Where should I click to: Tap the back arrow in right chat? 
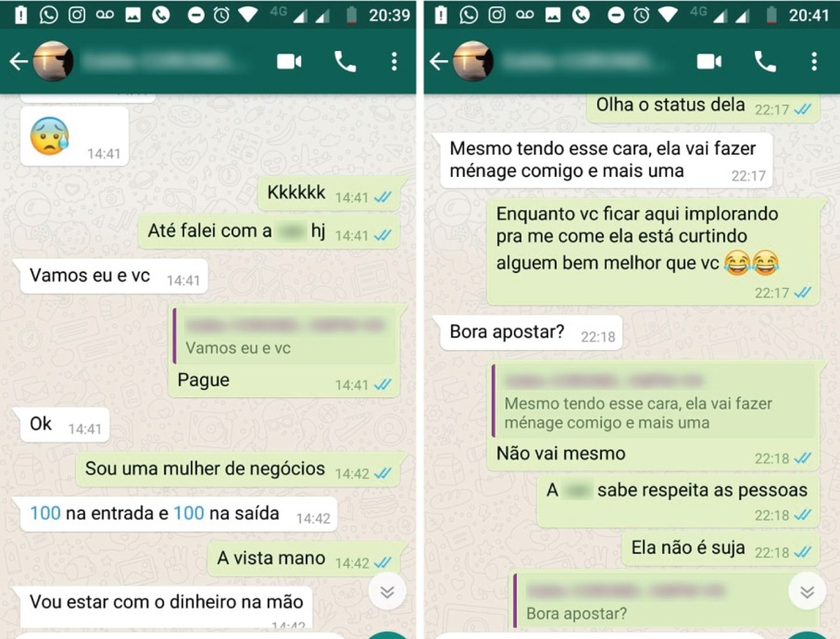pyautogui.click(x=438, y=62)
